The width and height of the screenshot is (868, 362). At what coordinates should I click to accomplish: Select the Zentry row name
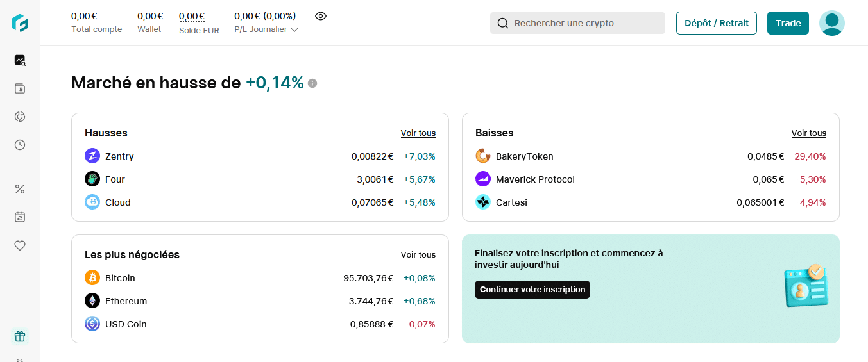click(119, 156)
